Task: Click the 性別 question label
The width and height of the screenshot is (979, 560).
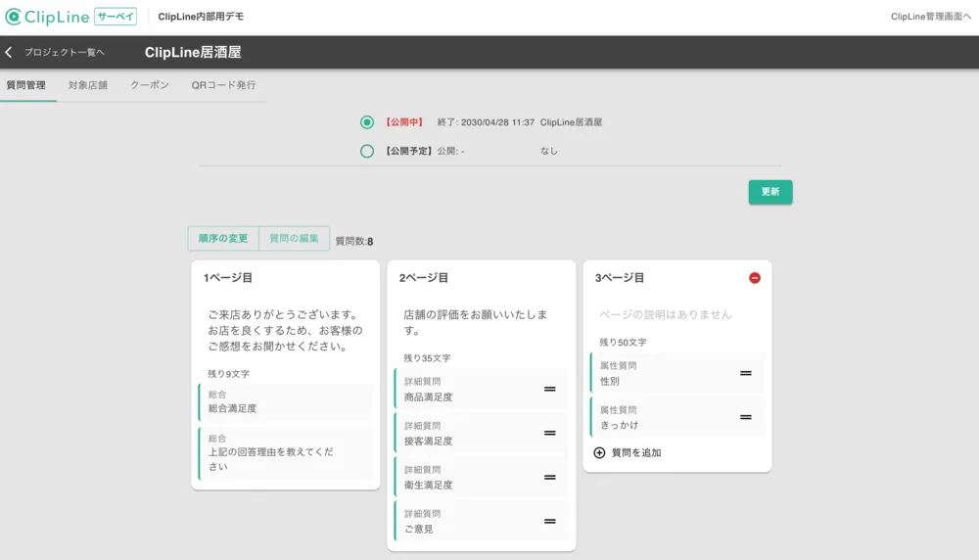Action: coord(609,381)
